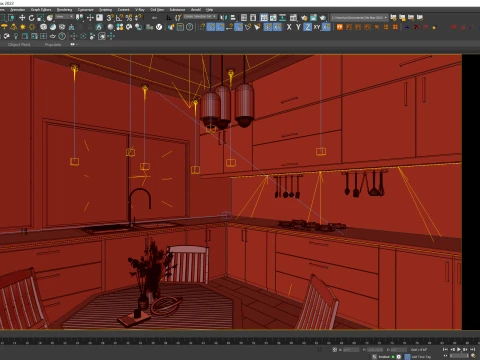Click the teapot icon in third toolbar row
Screen dimensions: 480x360
pos(53,36)
